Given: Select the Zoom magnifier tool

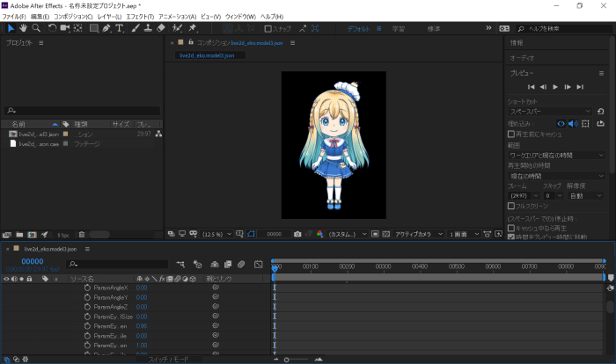Looking at the screenshot, I should click(36, 28).
